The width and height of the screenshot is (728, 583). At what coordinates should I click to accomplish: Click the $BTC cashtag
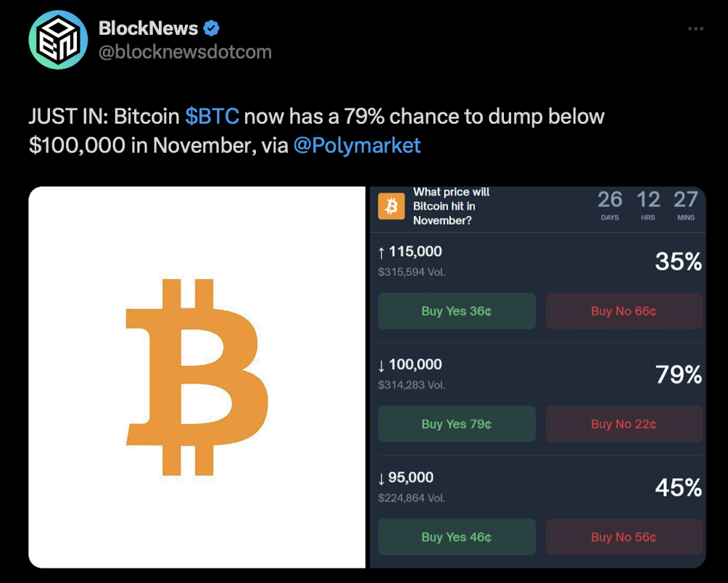point(212,117)
